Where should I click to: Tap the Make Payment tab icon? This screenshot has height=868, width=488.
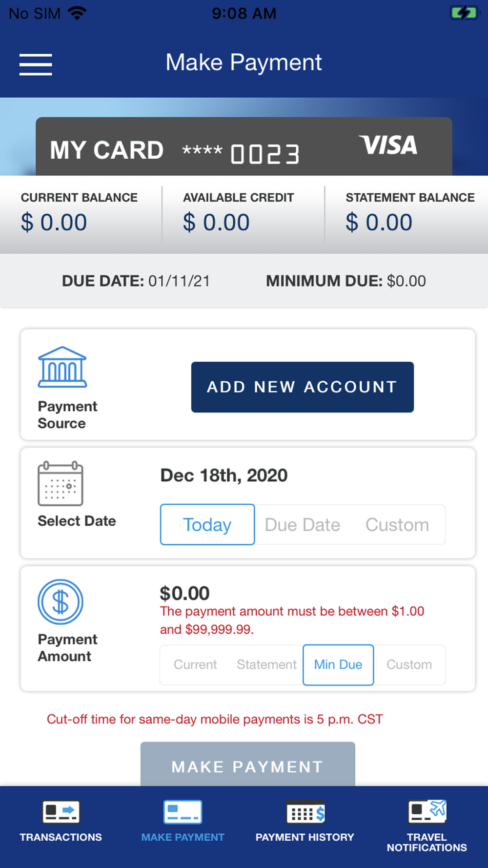(x=183, y=812)
